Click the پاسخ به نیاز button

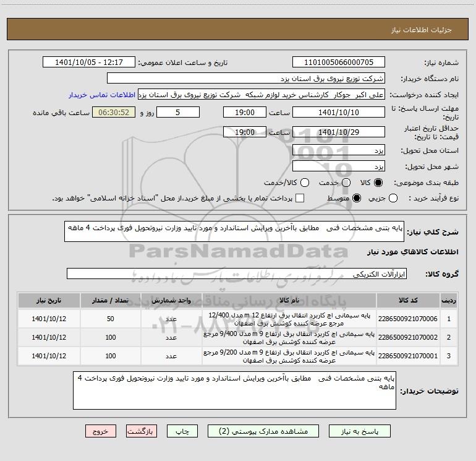coord(360,431)
